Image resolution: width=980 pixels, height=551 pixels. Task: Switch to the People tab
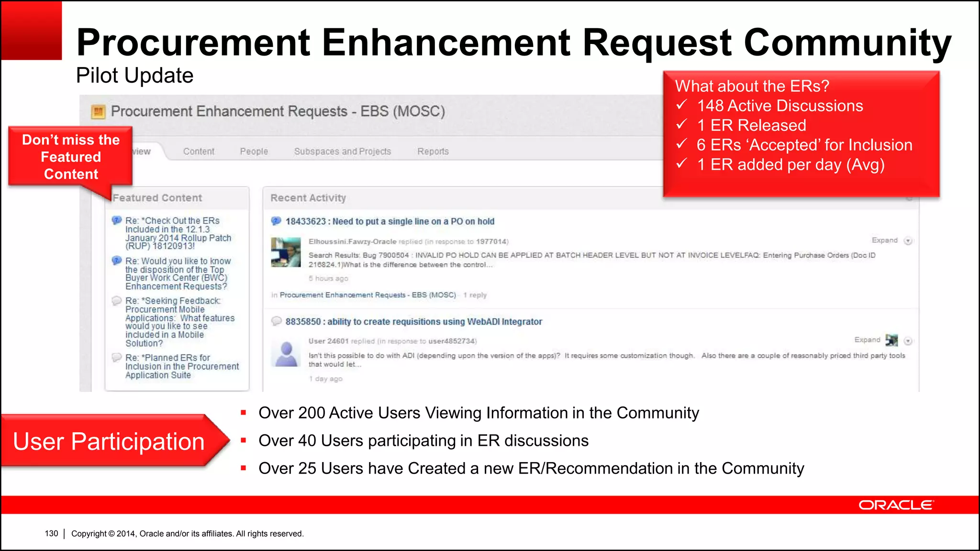pyautogui.click(x=254, y=151)
